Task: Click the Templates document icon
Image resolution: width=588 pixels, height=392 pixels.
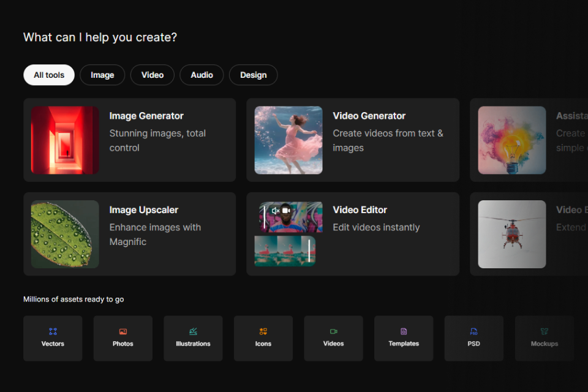Action: (404, 331)
